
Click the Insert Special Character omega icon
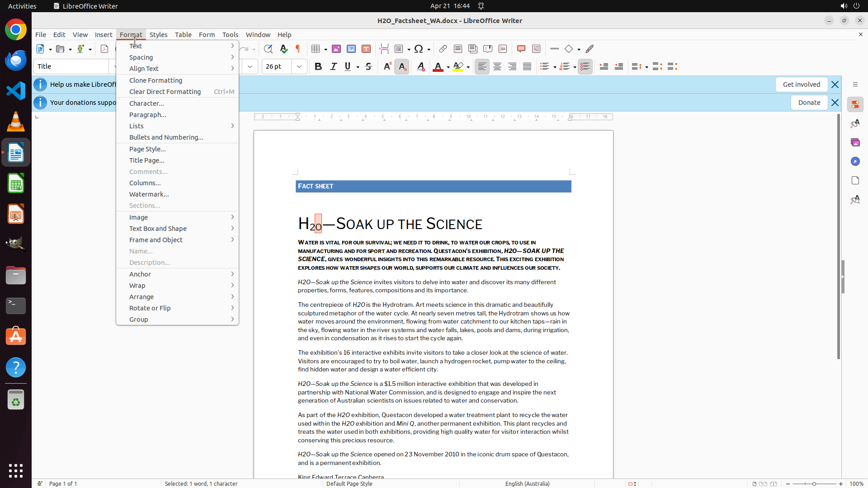(x=419, y=49)
